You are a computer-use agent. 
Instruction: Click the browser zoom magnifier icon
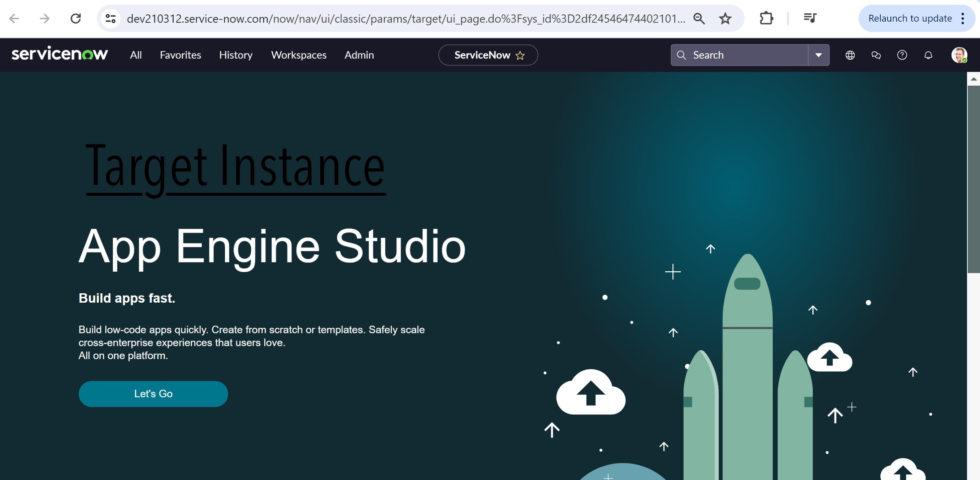point(699,18)
